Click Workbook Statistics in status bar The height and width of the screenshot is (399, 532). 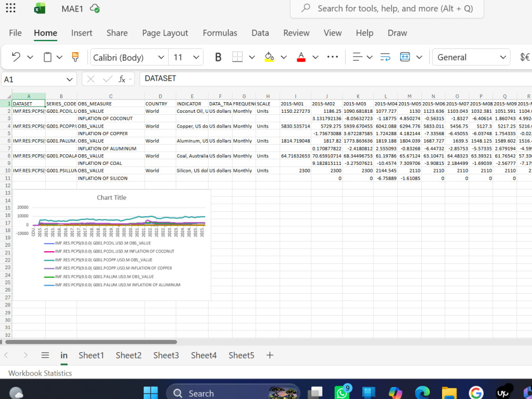(40, 373)
